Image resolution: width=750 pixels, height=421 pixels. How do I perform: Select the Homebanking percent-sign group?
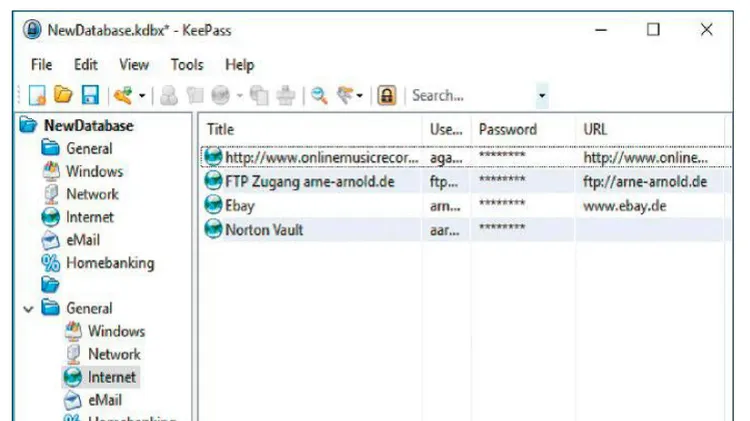pyautogui.click(x=110, y=263)
